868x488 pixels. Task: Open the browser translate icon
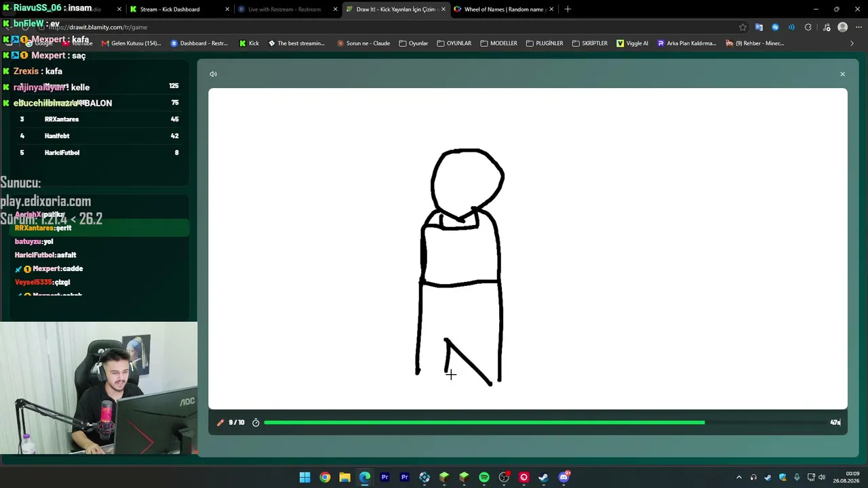(x=759, y=27)
